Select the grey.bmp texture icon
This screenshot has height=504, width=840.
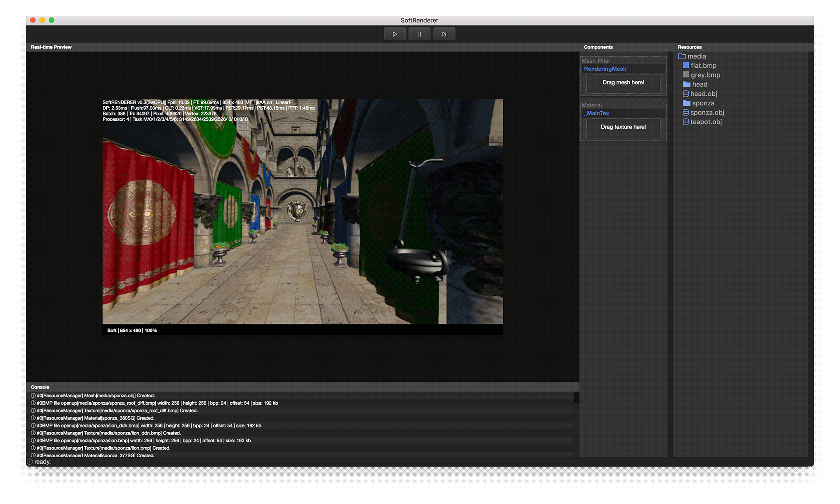point(686,75)
